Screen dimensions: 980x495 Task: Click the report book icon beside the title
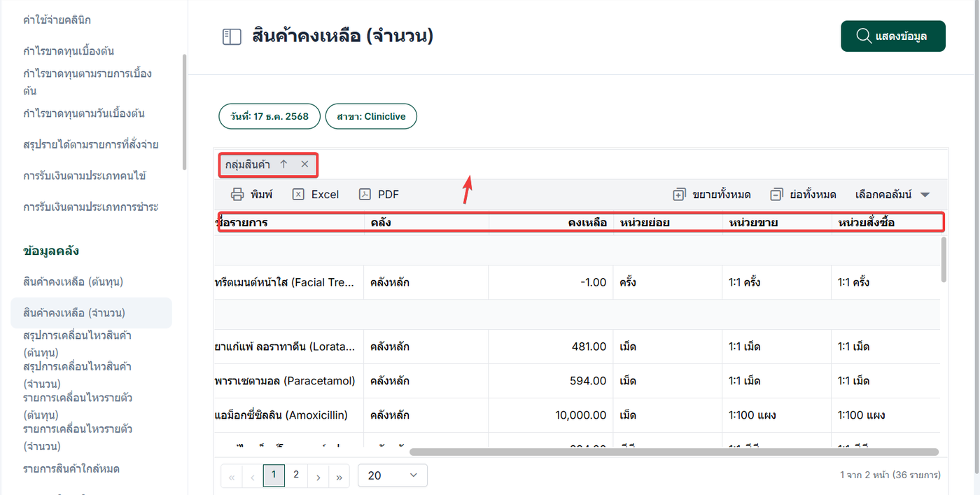(231, 36)
